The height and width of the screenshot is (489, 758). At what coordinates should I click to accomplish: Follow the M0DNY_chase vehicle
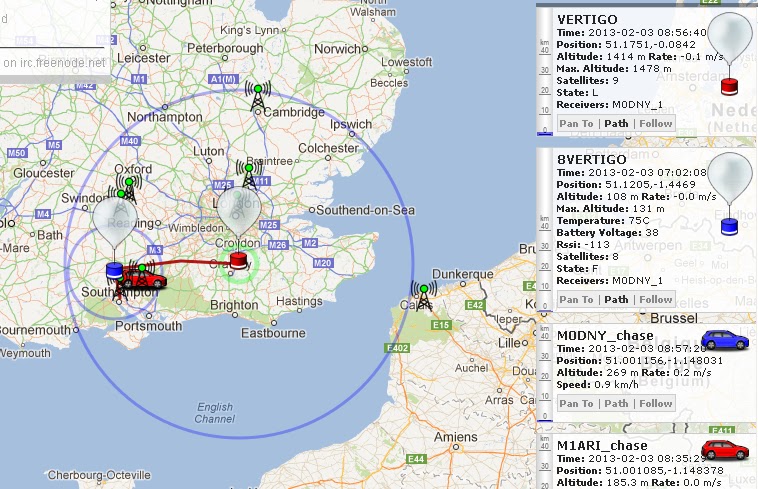[x=656, y=403]
